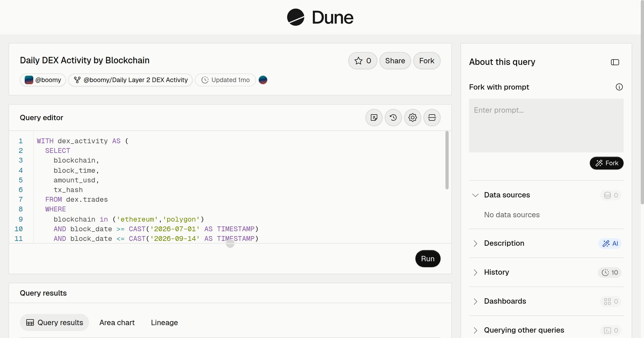Viewport: 644px width, 338px height.
Task: Click the editor resize handle below line 11
Action: click(x=230, y=244)
